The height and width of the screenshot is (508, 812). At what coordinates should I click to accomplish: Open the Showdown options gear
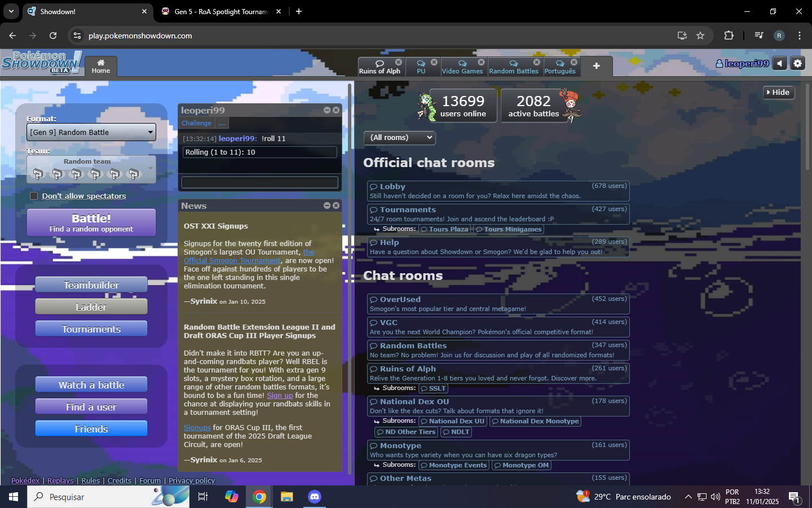tap(797, 63)
